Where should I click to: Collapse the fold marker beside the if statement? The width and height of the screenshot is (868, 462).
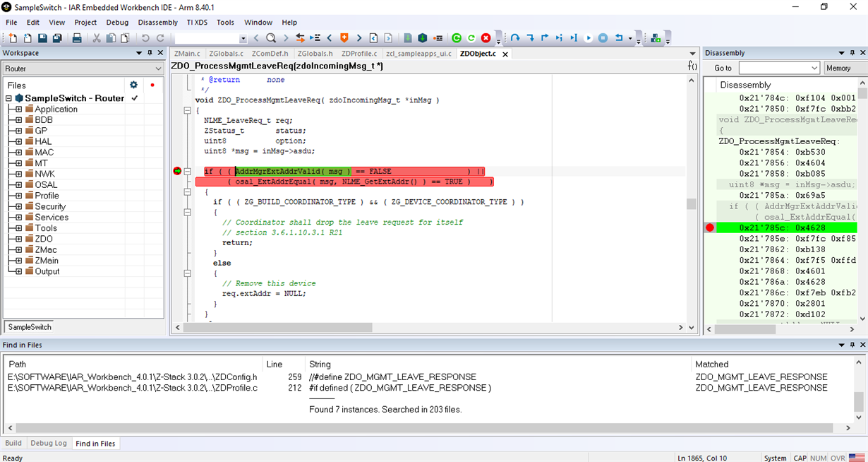188,171
